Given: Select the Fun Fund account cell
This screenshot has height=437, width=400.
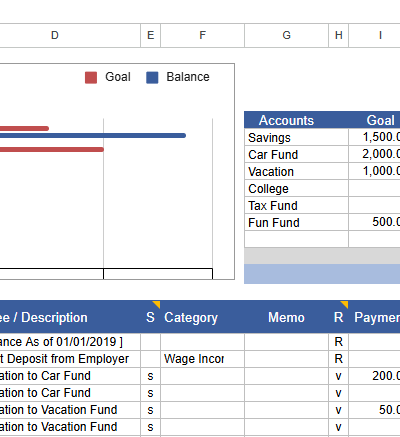Looking at the screenshot, I should click(296, 222).
